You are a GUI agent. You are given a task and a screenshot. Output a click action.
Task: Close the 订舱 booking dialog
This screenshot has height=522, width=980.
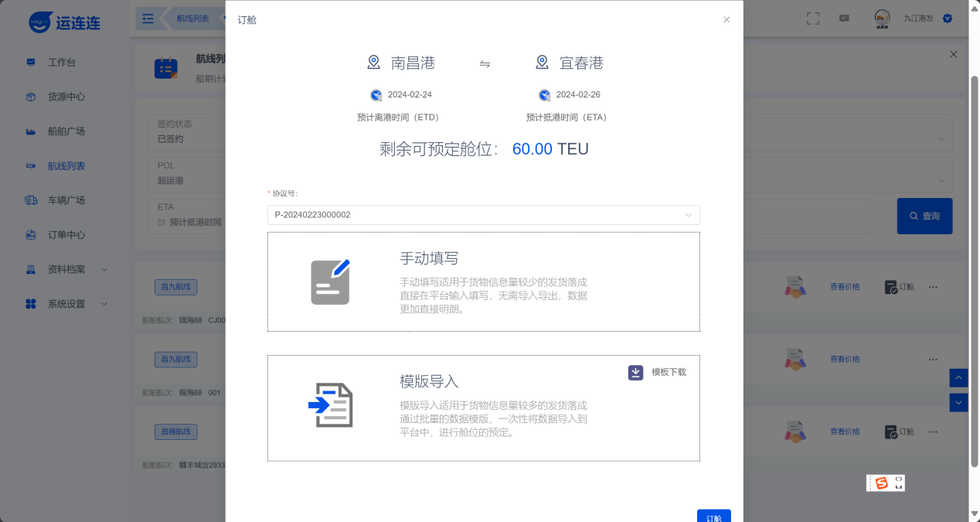pos(726,20)
